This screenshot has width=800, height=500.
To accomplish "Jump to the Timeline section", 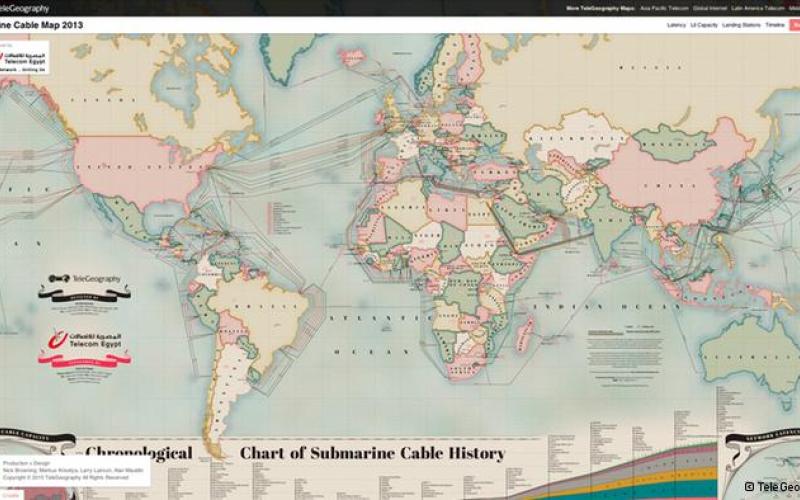I will click(x=774, y=25).
